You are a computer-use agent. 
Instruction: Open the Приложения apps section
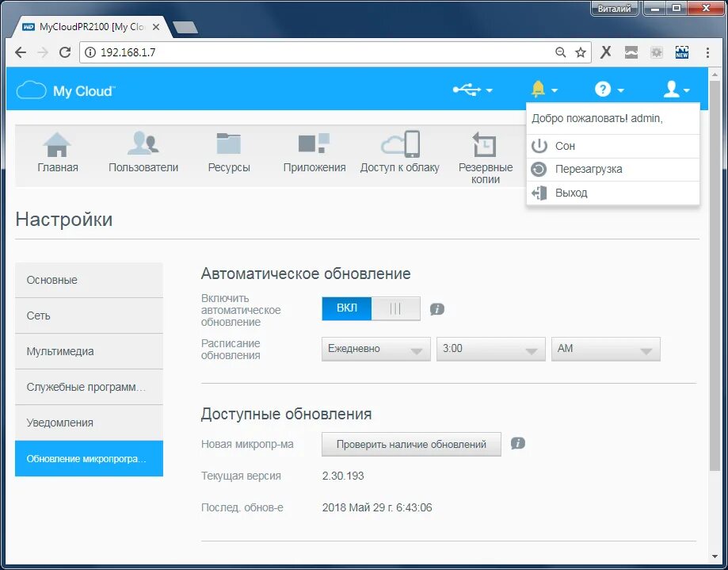pyautogui.click(x=314, y=152)
